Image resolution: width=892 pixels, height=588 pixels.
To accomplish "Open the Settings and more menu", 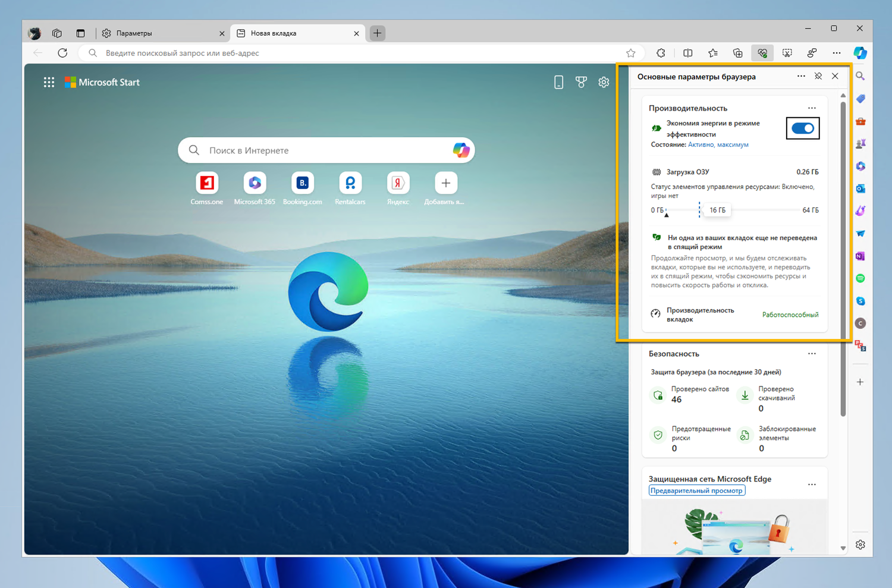I will [837, 53].
